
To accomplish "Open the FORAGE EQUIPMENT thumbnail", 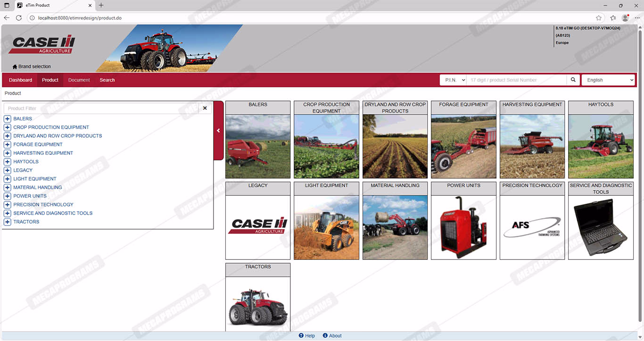I will coord(463,140).
